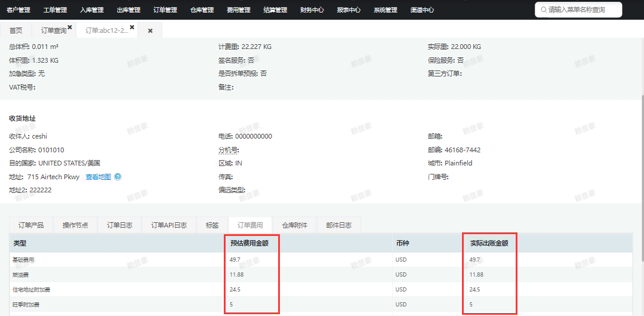644x316 pixels.
Task: Click the 电话: 0000000000 text
Action: pyautogui.click(x=245, y=136)
